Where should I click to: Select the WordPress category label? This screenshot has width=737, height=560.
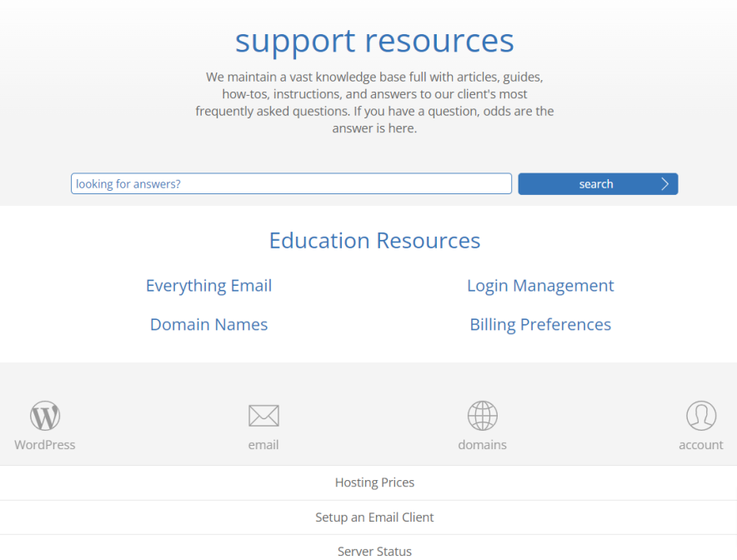(45, 445)
